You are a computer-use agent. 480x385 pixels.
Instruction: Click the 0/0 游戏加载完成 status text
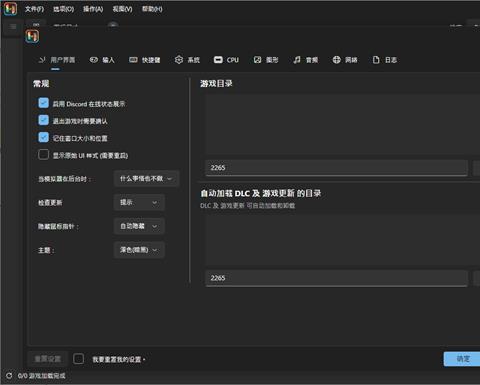42,376
